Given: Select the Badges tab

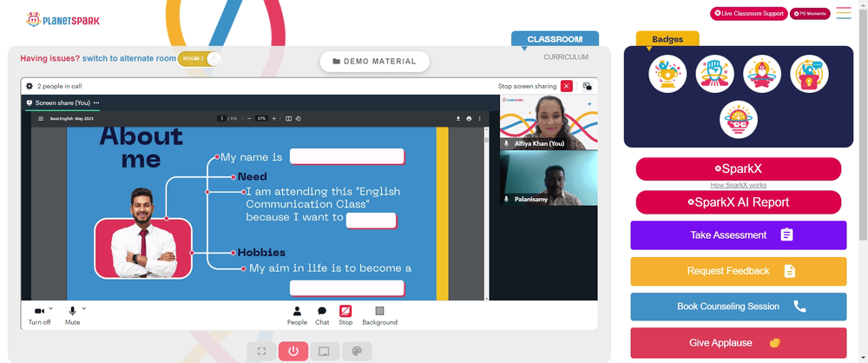Looking at the screenshot, I should [667, 39].
